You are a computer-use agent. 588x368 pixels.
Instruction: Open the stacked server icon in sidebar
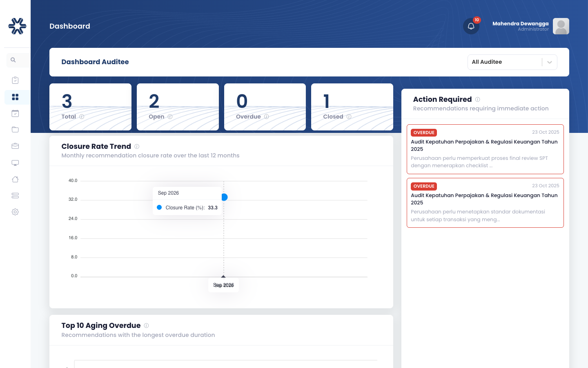[x=15, y=195]
